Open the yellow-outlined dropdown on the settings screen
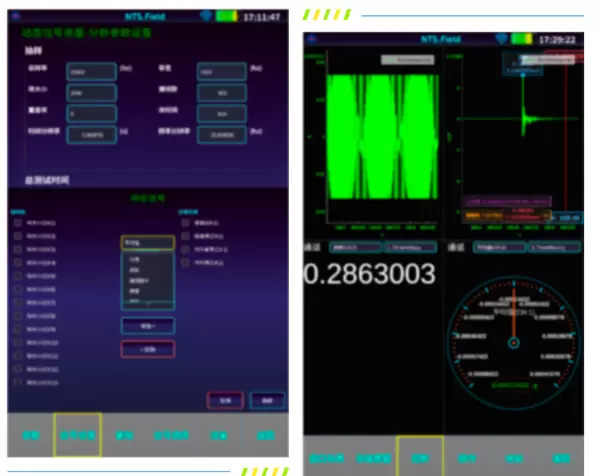 (148, 242)
